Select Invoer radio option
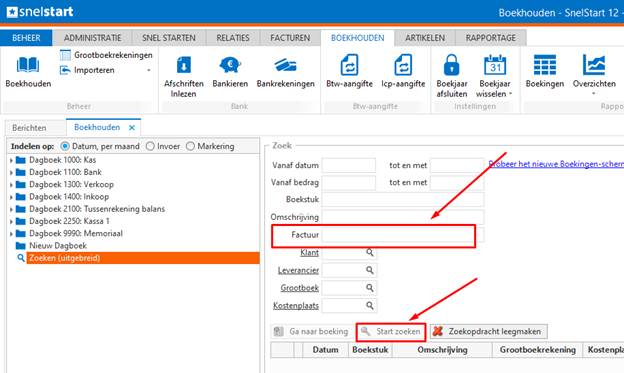Image resolution: width=624 pixels, height=373 pixels. [x=150, y=146]
